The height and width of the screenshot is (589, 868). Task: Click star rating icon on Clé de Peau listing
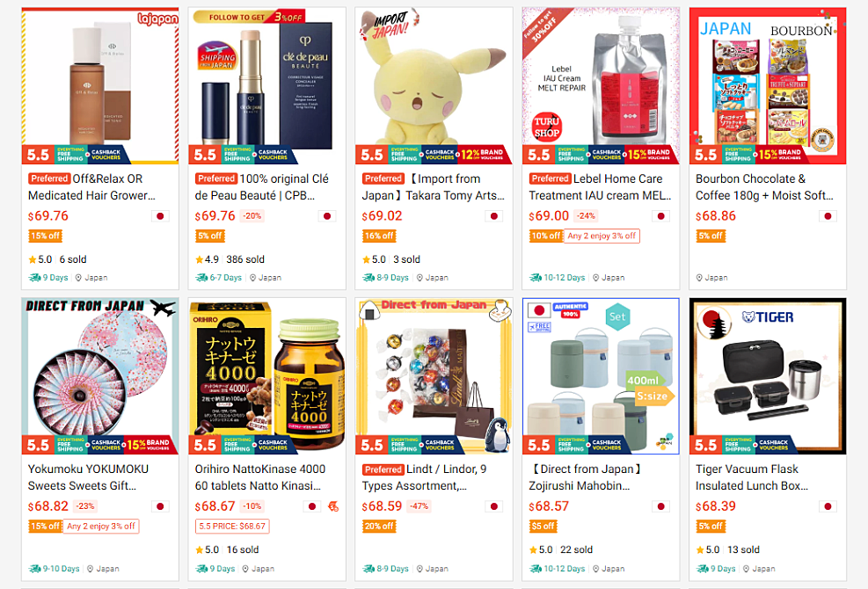point(200,259)
